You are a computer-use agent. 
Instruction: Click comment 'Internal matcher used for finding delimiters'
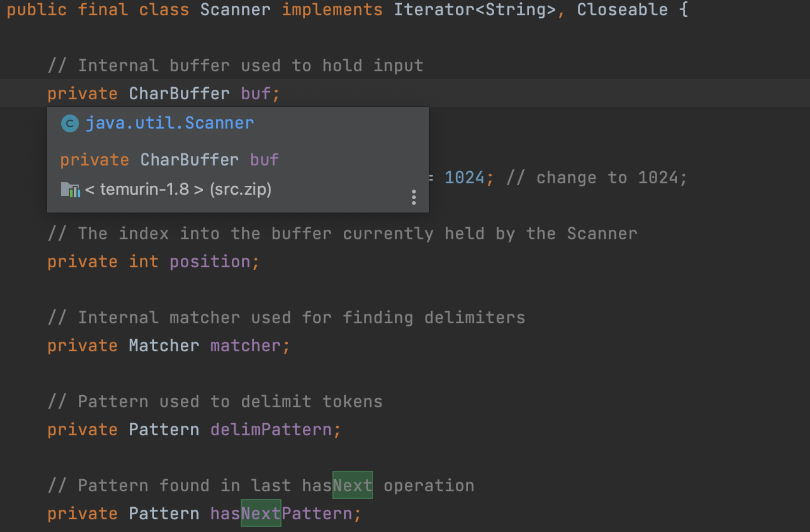[287, 318]
